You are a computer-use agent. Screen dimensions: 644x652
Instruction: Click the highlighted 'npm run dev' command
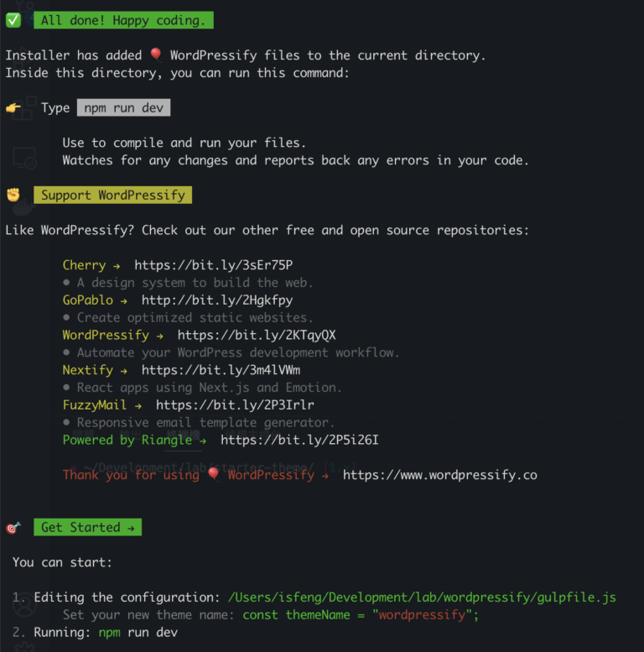(124, 108)
